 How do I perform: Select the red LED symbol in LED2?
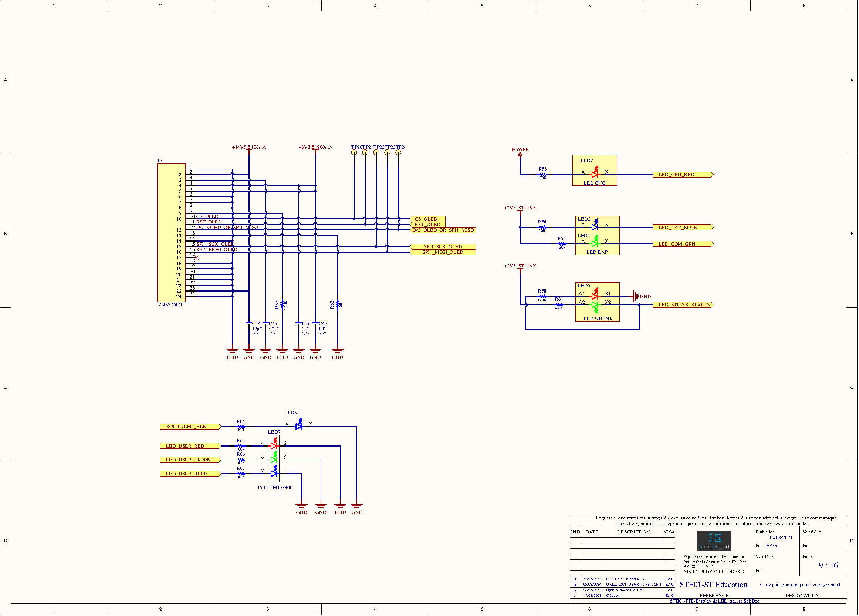tap(595, 174)
